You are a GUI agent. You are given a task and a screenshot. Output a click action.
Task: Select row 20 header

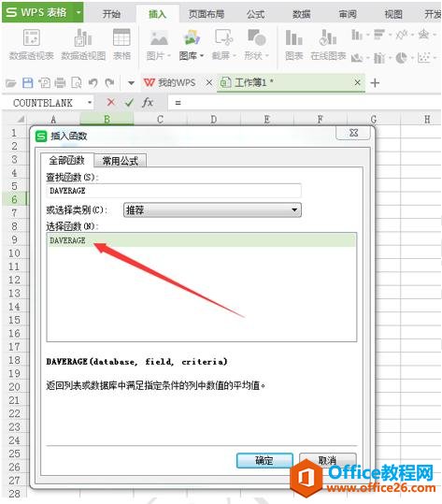click(14, 387)
